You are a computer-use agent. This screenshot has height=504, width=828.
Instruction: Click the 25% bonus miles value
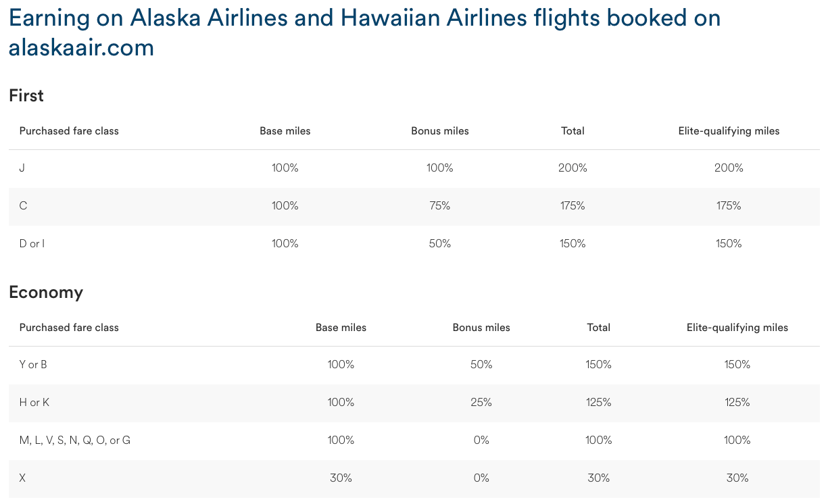pos(481,403)
